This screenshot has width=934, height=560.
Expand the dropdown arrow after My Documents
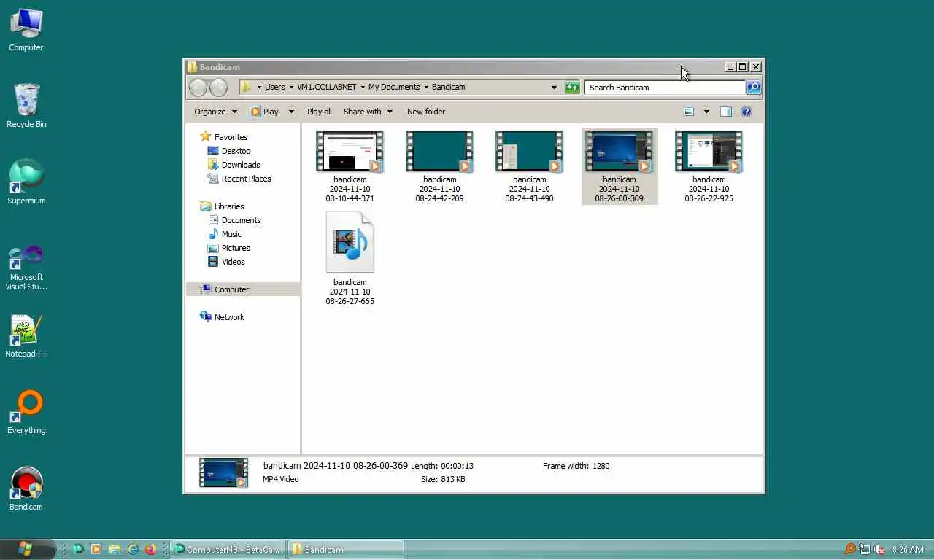[427, 87]
